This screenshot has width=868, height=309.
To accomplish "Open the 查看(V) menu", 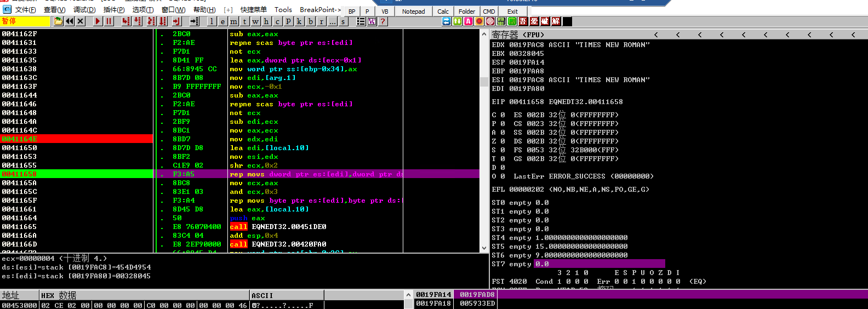I will [54, 10].
